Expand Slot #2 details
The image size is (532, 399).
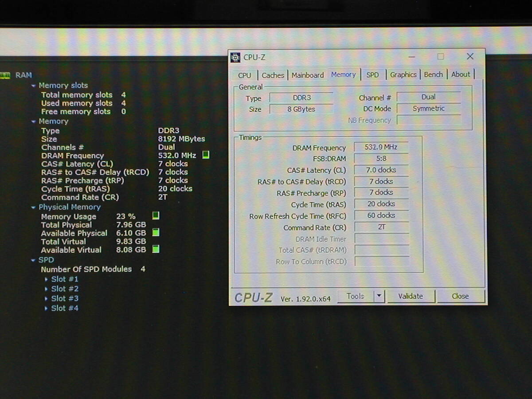[47, 289]
